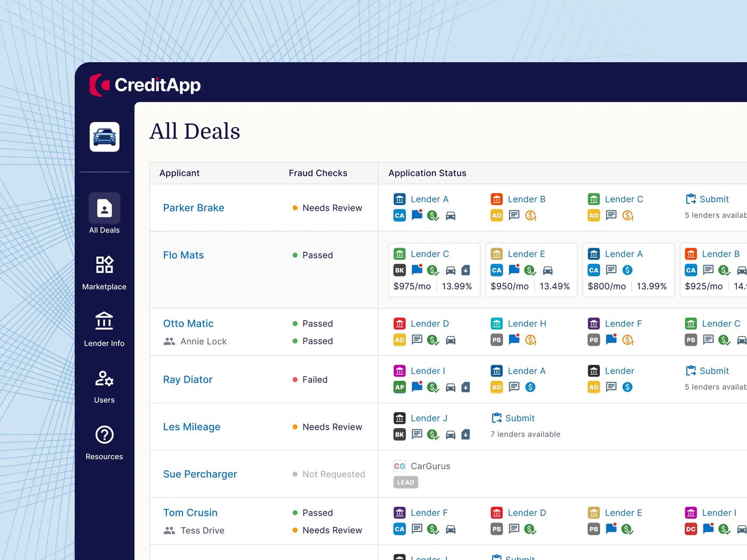This screenshot has height=560, width=747.
Task: Click the CA badge under Lender A for Parker Brake
Action: point(399,215)
